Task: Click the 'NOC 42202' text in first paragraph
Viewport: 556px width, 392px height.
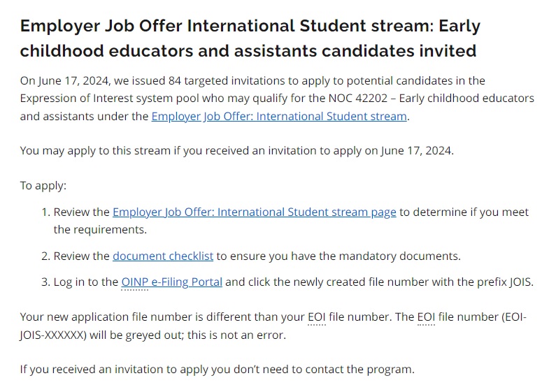Action: [x=358, y=99]
